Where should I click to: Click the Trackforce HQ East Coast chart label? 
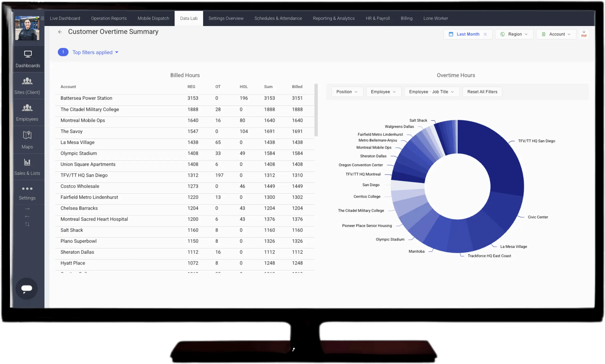tap(489, 256)
